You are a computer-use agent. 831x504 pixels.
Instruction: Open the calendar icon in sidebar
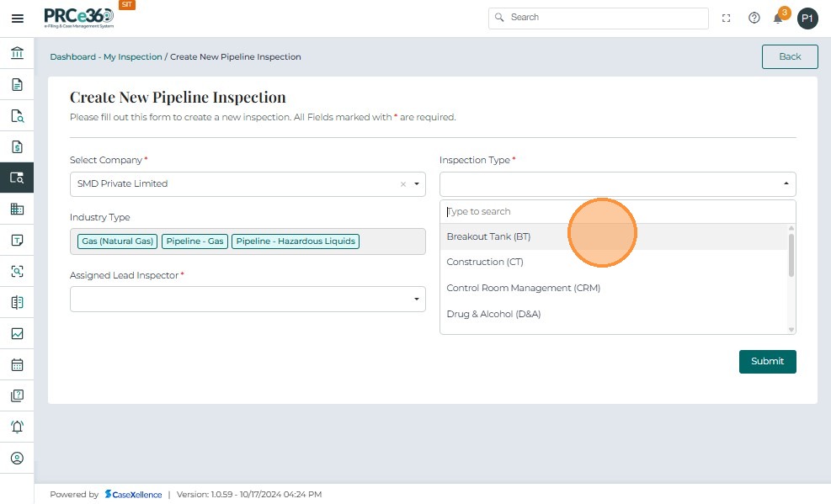click(17, 365)
